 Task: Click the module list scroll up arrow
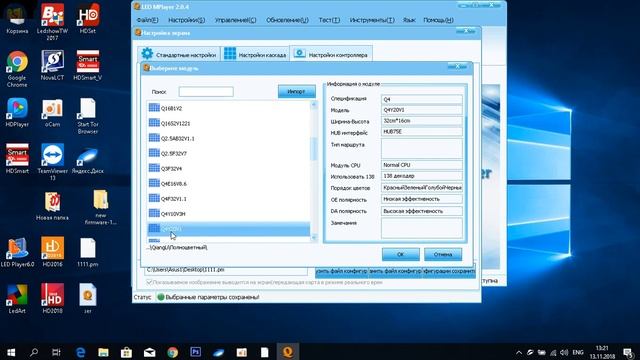coord(314,105)
